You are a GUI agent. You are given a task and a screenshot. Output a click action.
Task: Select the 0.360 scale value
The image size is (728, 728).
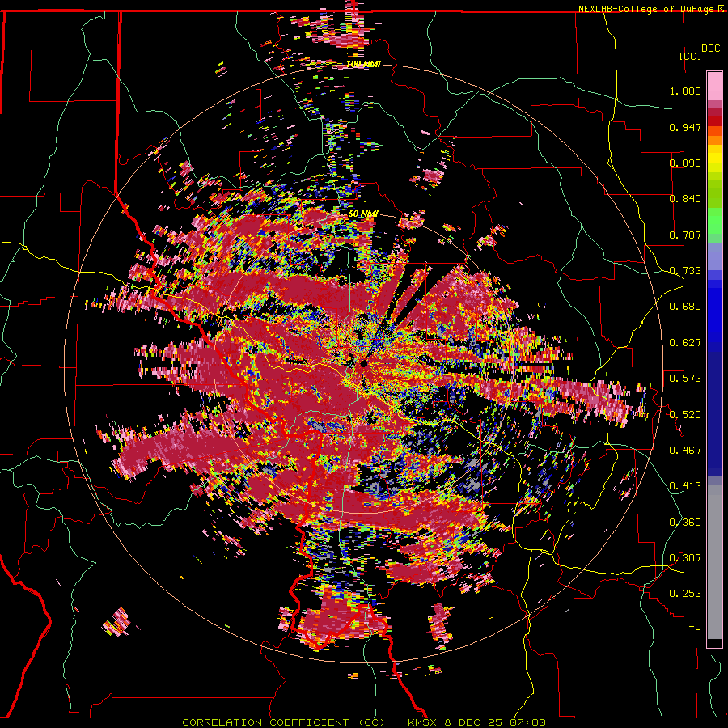tap(685, 523)
